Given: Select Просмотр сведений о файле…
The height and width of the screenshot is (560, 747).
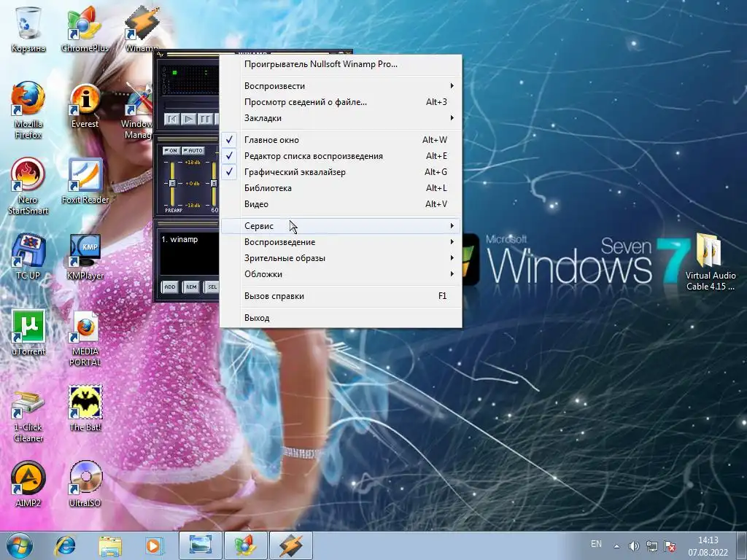Looking at the screenshot, I should tap(340, 102).
